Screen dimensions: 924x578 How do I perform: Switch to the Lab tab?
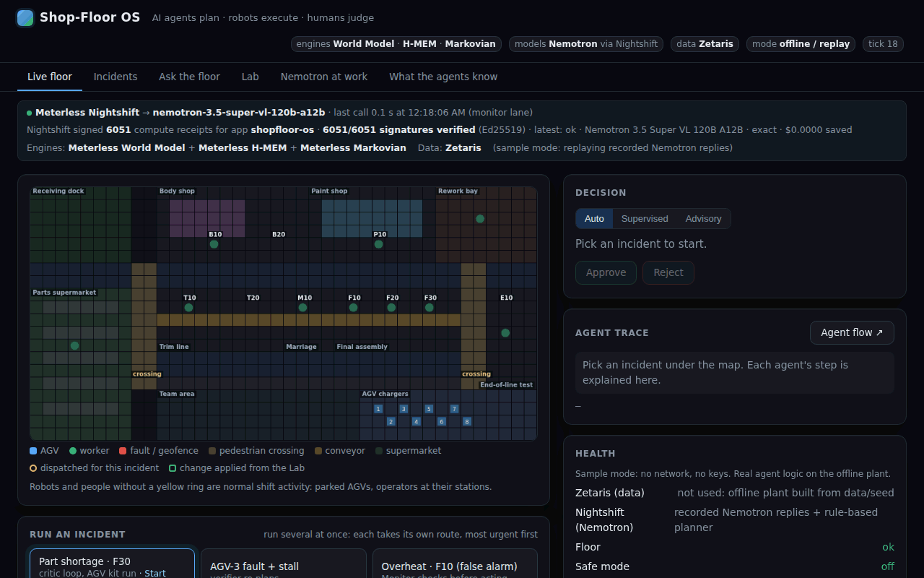click(250, 77)
